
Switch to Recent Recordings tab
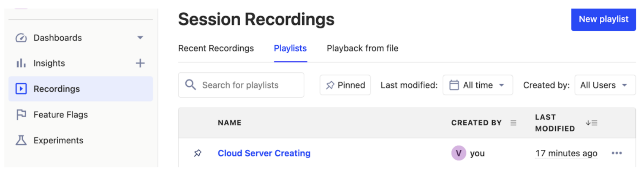point(216,48)
